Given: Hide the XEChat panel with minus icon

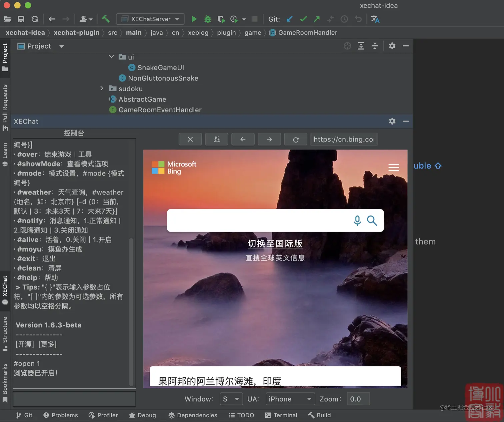Looking at the screenshot, I should [406, 121].
